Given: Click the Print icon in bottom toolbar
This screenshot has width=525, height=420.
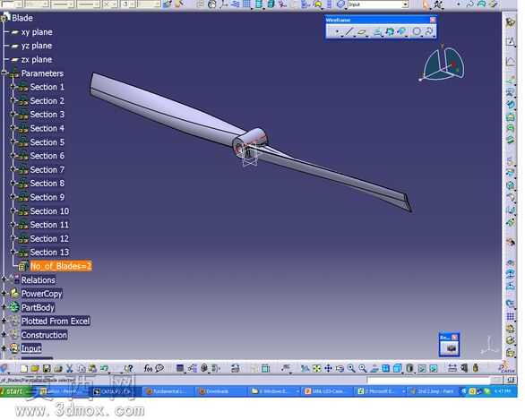Looking at the screenshot, I should pyautogui.click(x=58, y=368).
